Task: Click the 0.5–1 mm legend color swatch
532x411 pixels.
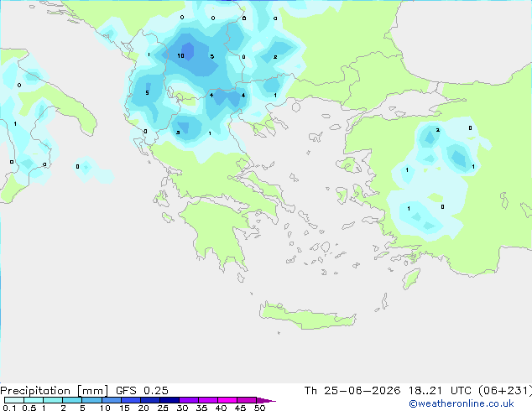Action: click(x=34, y=400)
